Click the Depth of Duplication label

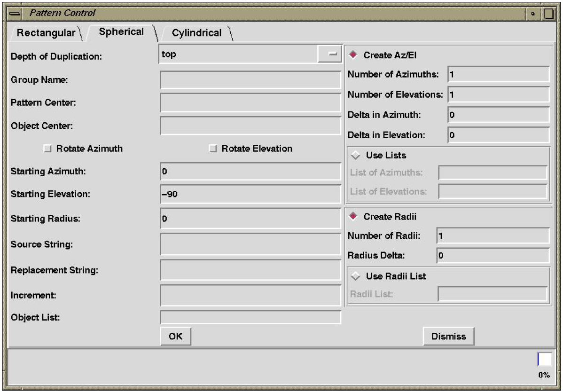(56, 56)
